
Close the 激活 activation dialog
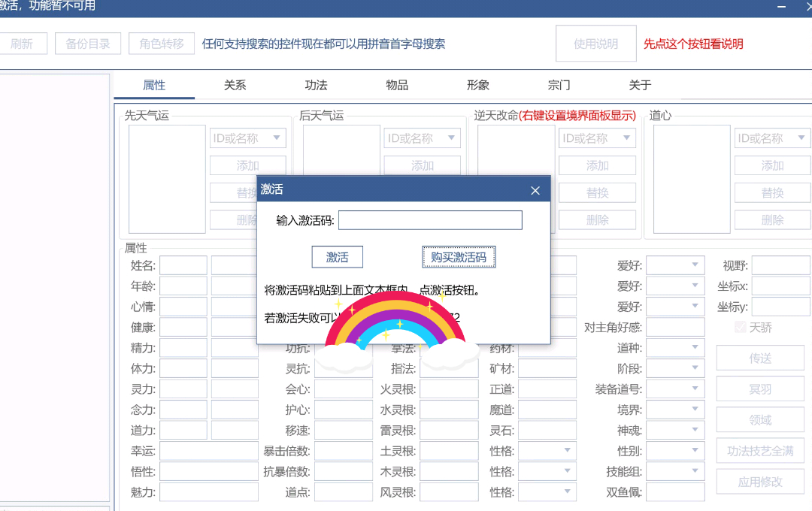coord(535,190)
